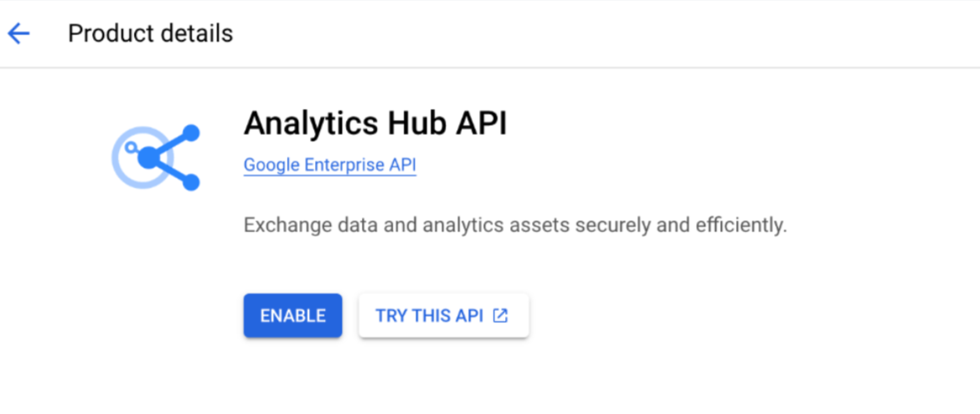Screen dimensions: 980x414
Task: Select the Analytics Hub API heading
Action: point(375,123)
